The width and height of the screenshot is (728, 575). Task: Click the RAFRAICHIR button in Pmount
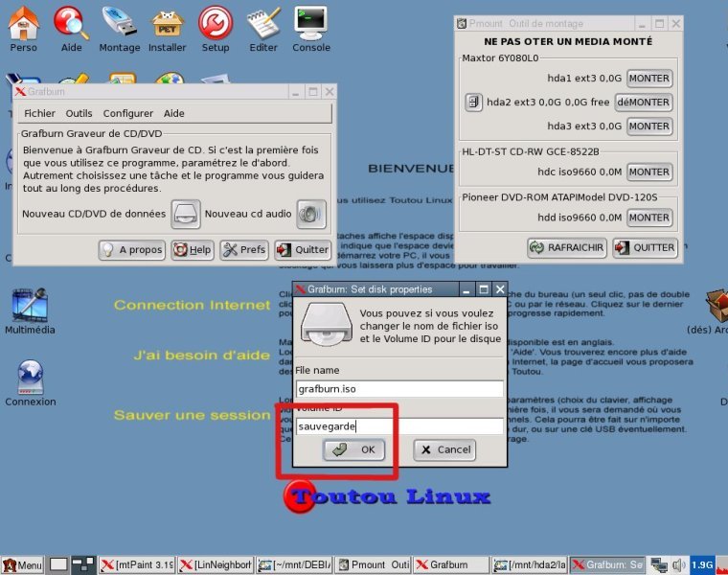tap(567, 247)
